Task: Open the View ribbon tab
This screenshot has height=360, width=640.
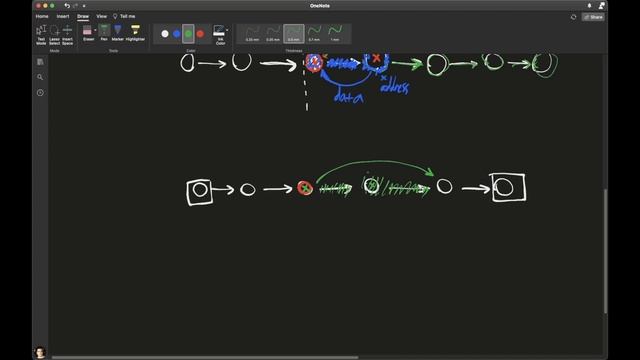Action: point(102,16)
